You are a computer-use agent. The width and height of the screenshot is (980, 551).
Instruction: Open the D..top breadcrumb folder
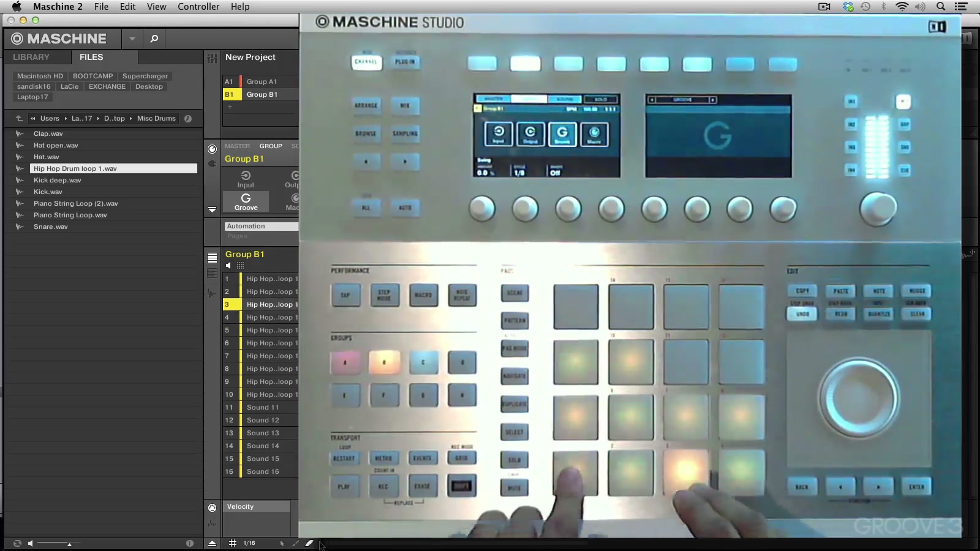click(114, 118)
